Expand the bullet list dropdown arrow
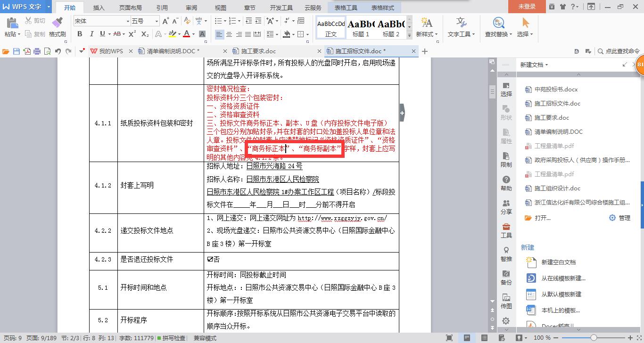644x343 pixels. click(x=225, y=21)
